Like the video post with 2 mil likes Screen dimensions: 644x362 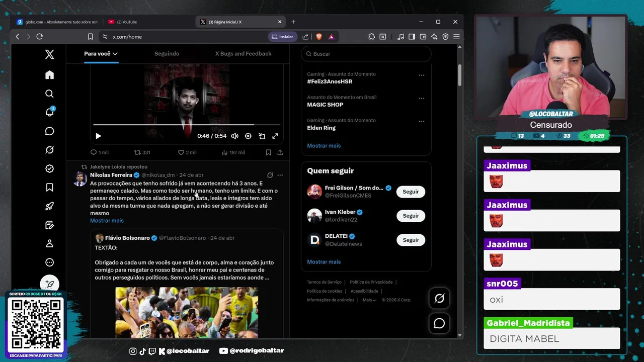[x=187, y=152]
